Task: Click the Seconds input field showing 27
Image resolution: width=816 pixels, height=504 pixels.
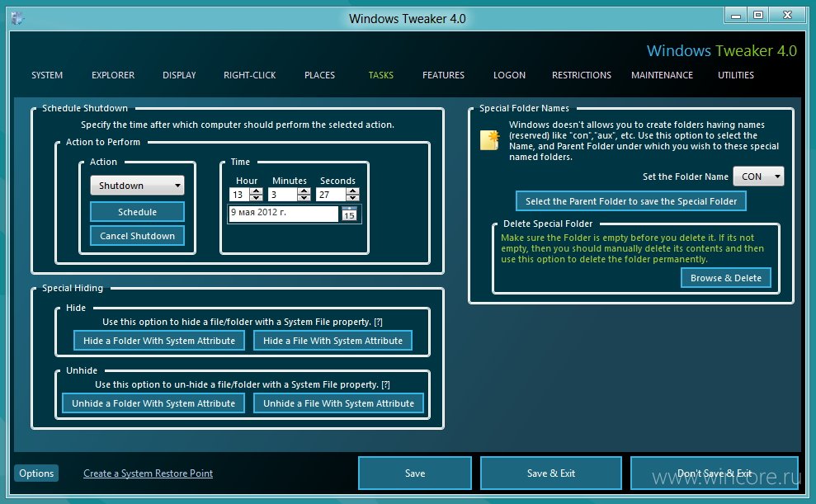Action: (331, 195)
